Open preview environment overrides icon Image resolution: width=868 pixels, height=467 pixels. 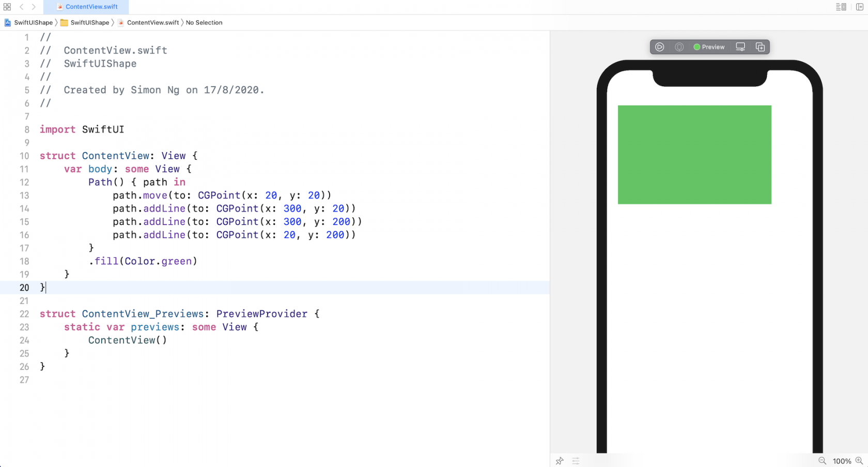pyautogui.click(x=576, y=460)
